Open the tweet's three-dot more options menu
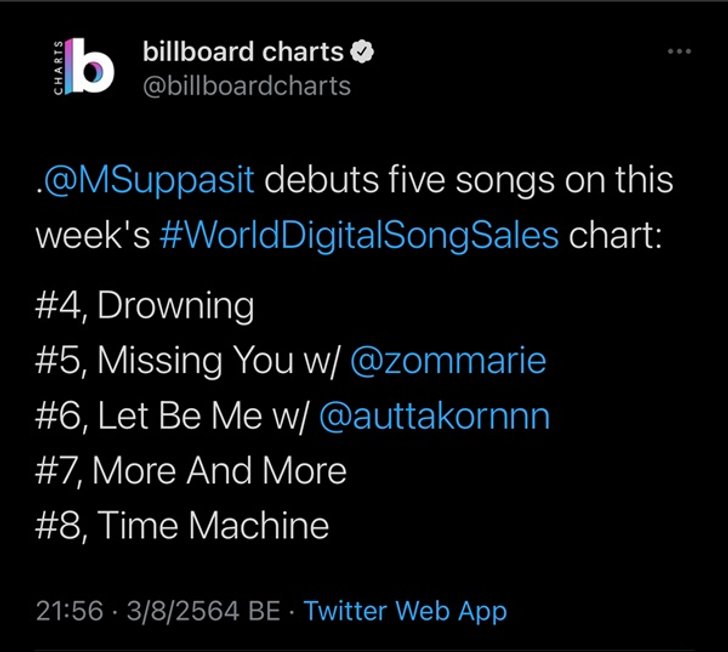 click(680, 51)
